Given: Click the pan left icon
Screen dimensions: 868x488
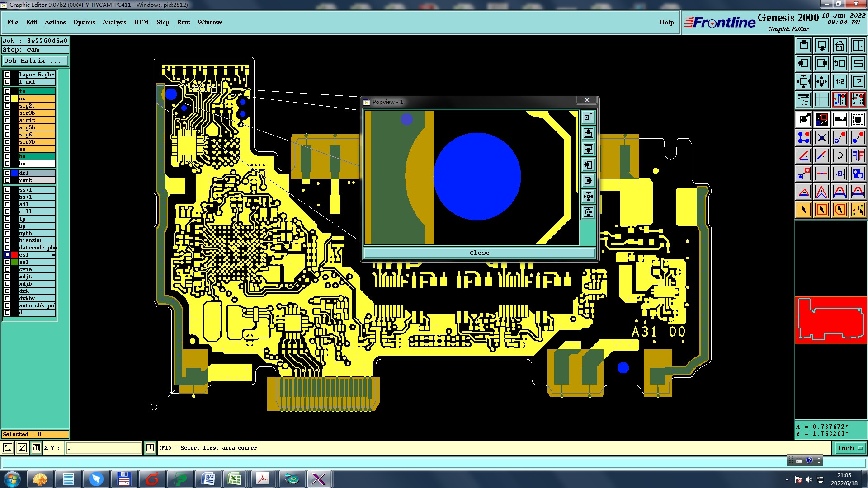Looking at the screenshot, I should point(804,63).
